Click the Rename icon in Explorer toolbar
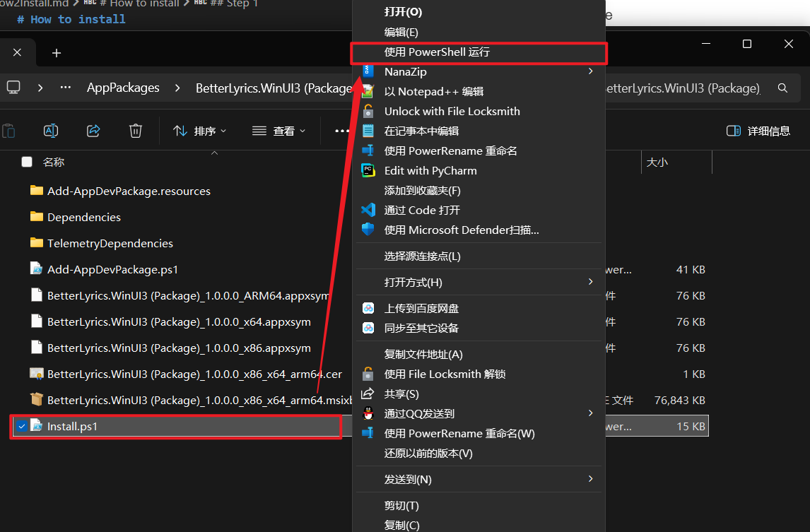The image size is (810, 532). [x=51, y=131]
